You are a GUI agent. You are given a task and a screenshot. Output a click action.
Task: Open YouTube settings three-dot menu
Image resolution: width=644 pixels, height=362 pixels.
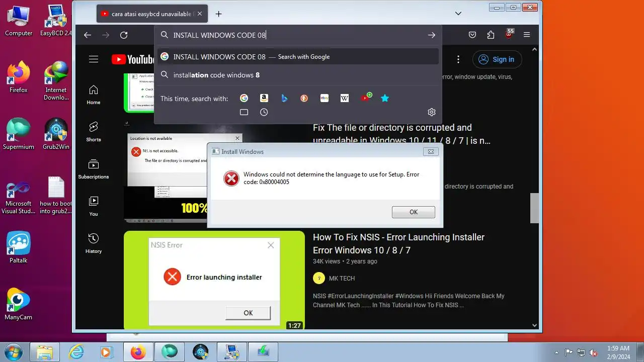pos(458,59)
